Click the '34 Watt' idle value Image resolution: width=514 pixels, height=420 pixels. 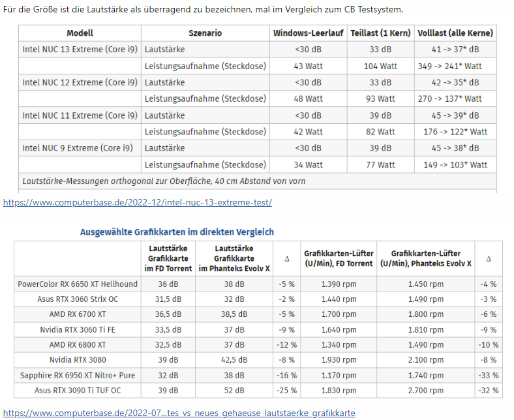click(308, 165)
